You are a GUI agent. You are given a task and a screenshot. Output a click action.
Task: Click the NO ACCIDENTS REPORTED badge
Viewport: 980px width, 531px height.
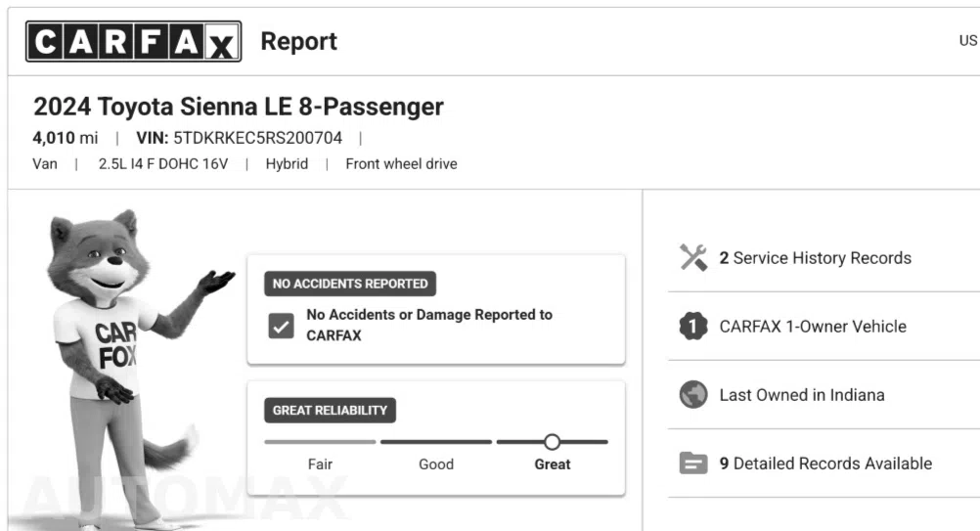(x=350, y=284)
